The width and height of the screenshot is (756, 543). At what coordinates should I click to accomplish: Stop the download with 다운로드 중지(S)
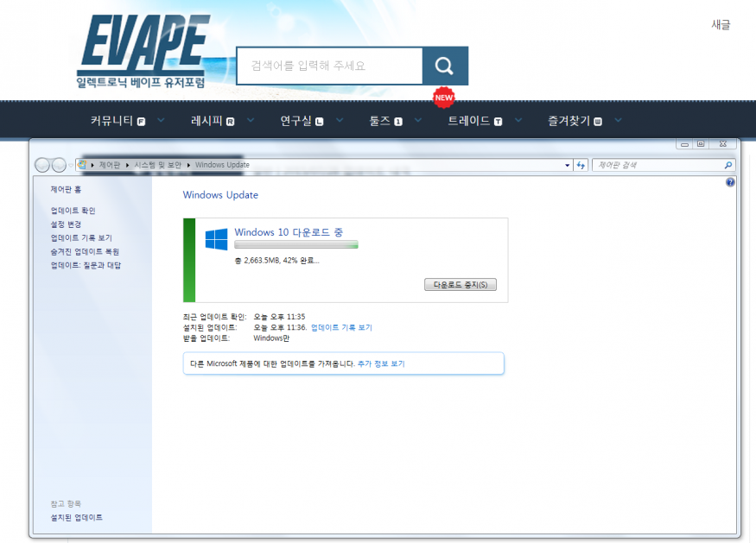click(x=461, y=284)
